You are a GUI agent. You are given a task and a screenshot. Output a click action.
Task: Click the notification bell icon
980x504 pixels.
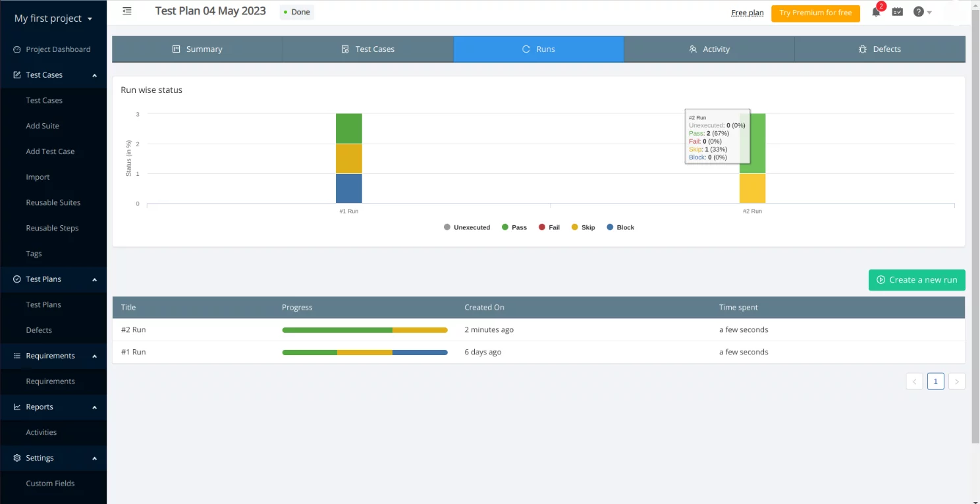[876, 13]
